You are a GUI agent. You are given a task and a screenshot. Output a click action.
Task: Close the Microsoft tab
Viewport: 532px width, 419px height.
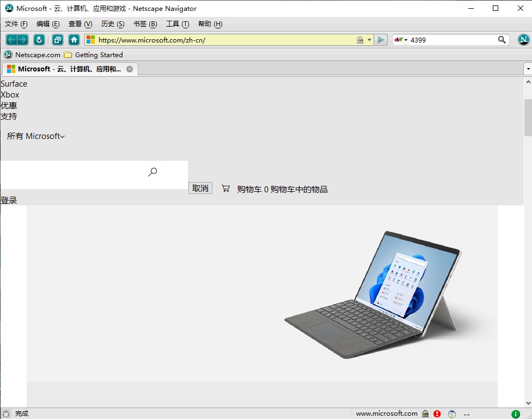130,69
